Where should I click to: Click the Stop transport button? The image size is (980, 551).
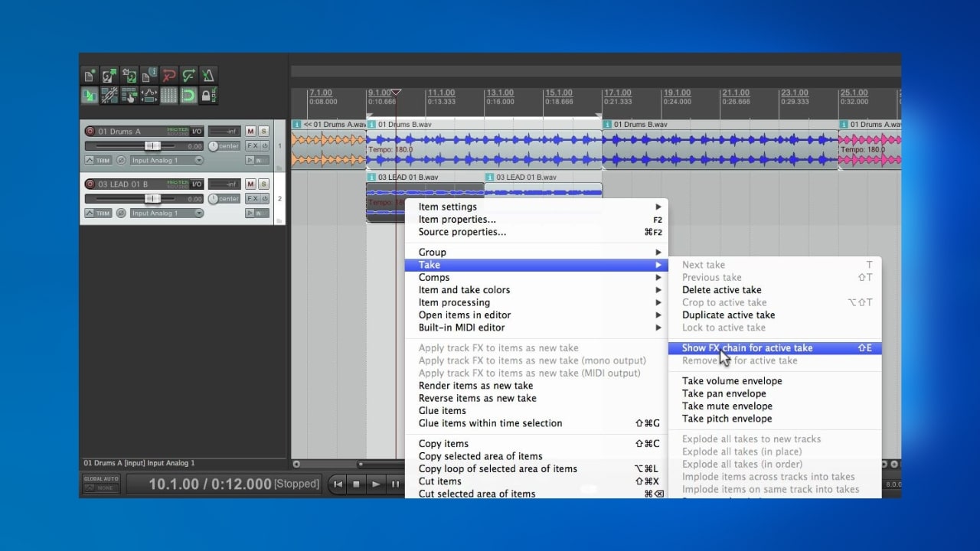coord(356,484)
